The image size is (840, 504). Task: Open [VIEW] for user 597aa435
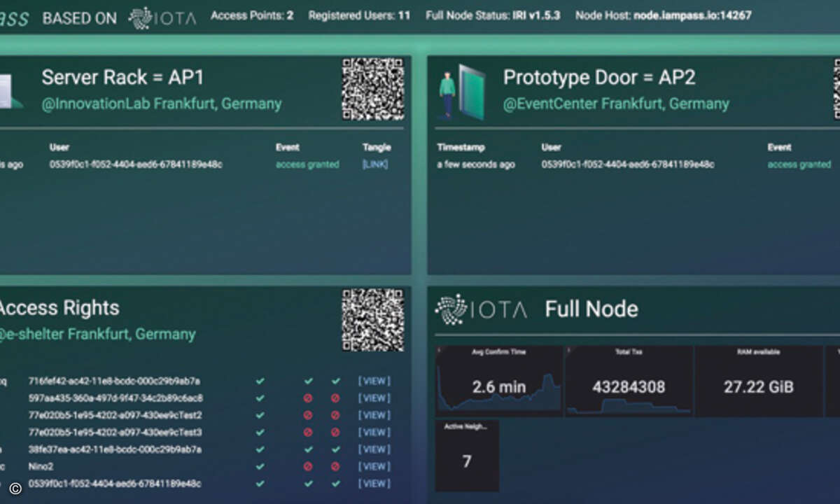pyautogui.click(x=374, y=398)
